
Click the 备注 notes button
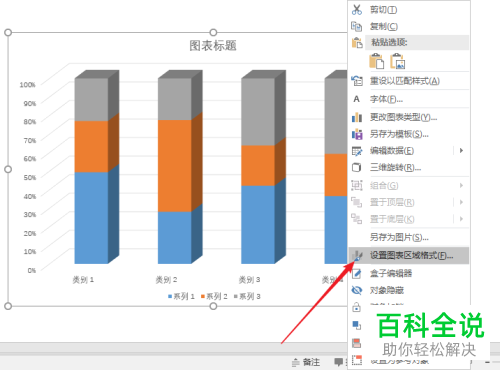pyautogui.click(x=311, y=362)
